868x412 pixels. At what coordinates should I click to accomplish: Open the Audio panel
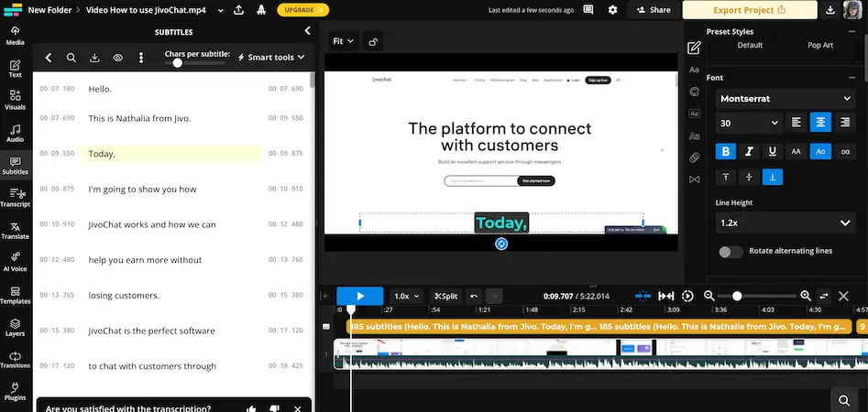tap(15, 134)
